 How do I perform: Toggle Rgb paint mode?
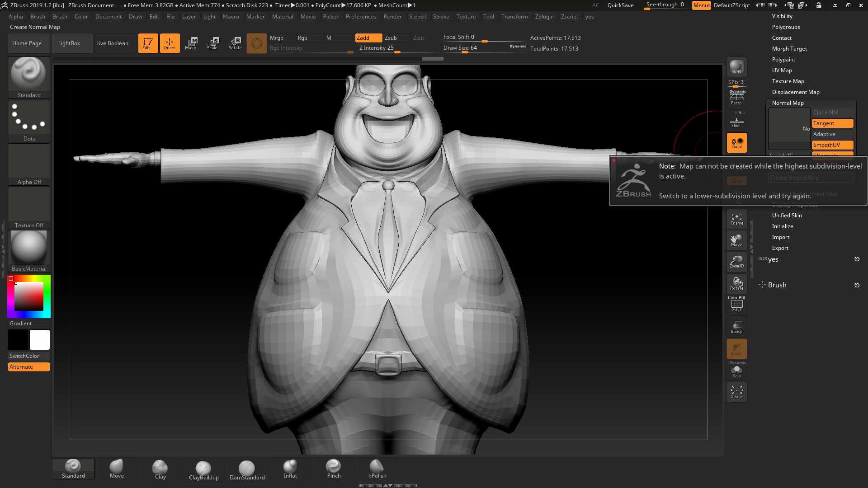click(x=309, y=38)
